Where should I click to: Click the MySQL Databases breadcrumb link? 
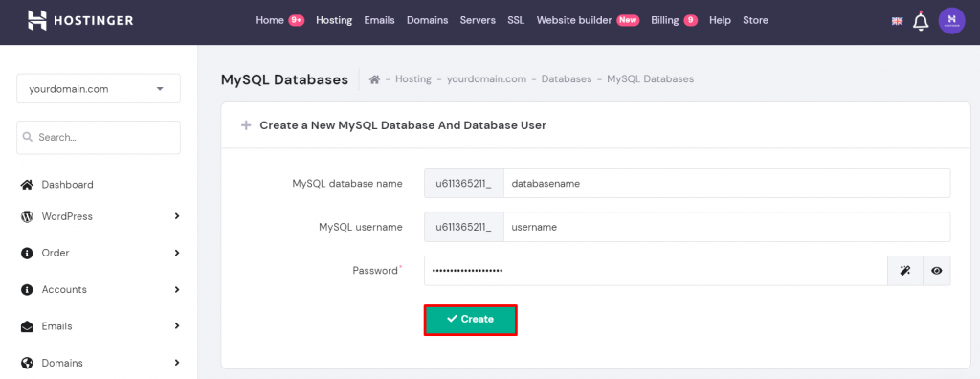tap(650, 79)
